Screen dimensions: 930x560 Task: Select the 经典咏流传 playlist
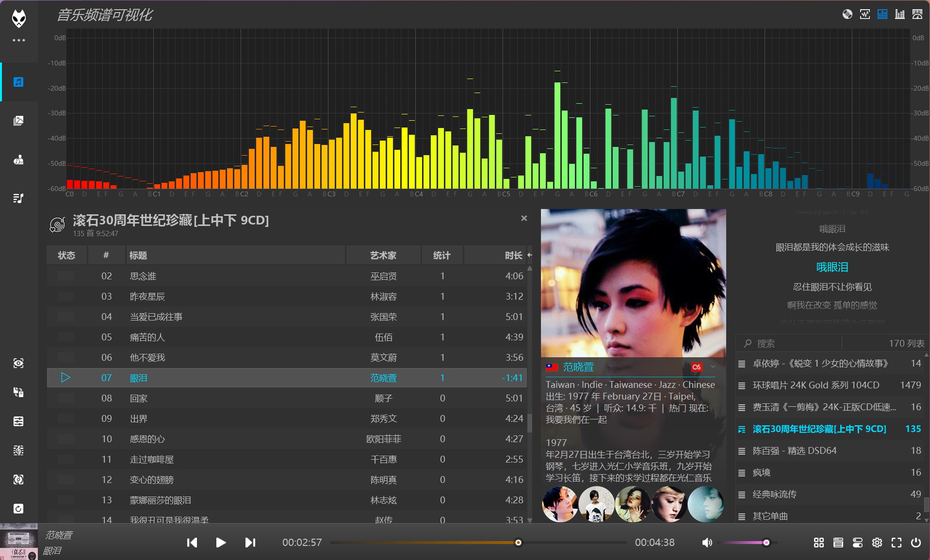(774, 494)
